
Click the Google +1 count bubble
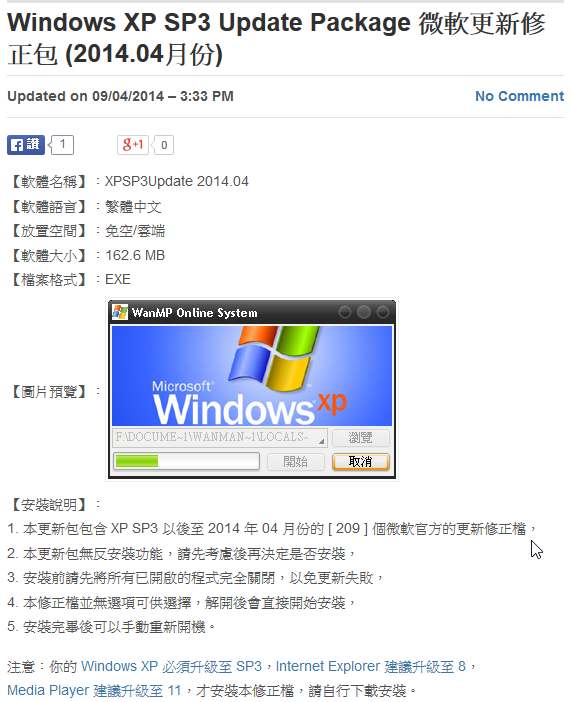coord(163,145)
